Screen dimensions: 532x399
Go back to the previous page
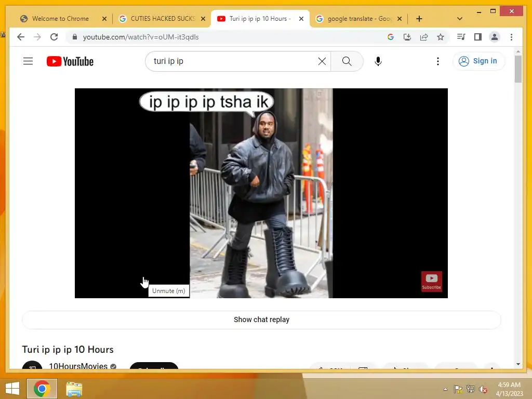pyautogui.click(x=21, y=37)
